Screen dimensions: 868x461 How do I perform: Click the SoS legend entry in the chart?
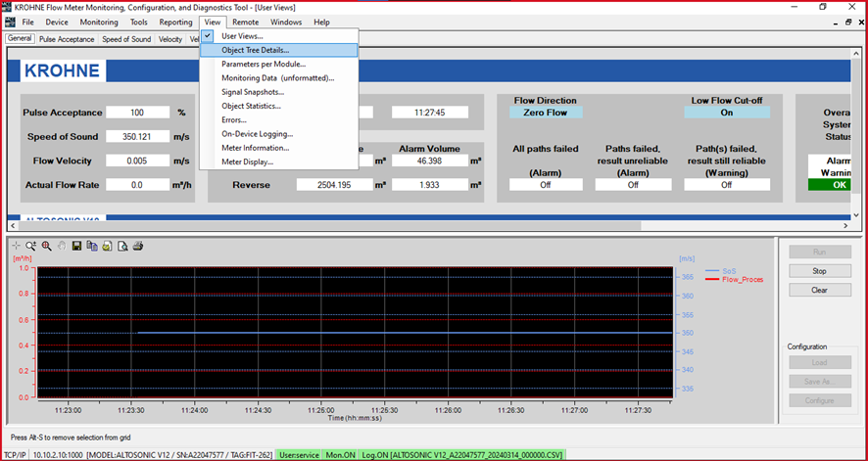click(721, 271)
